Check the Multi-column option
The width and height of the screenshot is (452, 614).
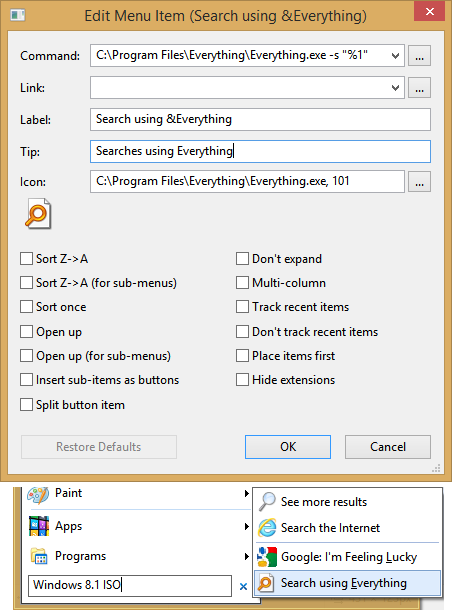(242, 283)
